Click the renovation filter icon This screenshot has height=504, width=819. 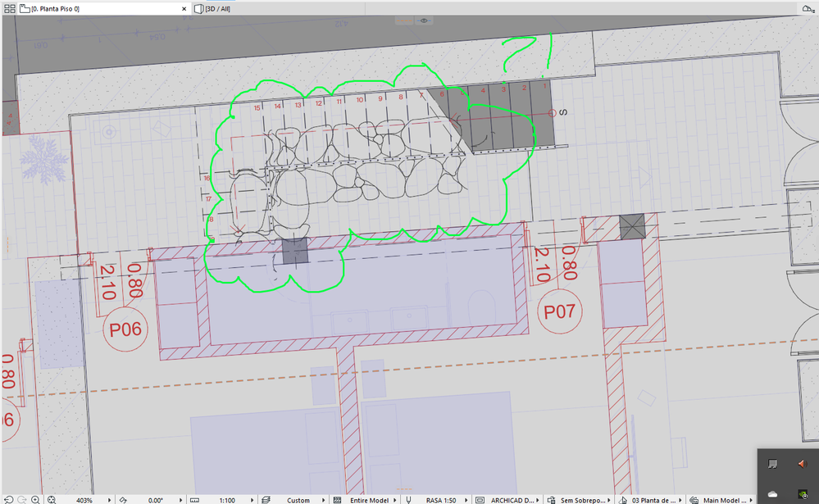point(622,501)
